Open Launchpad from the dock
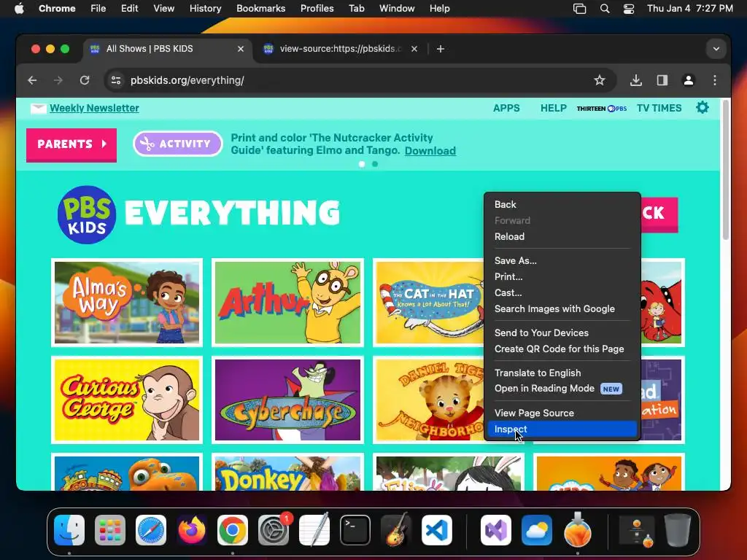 pos(110,530)
